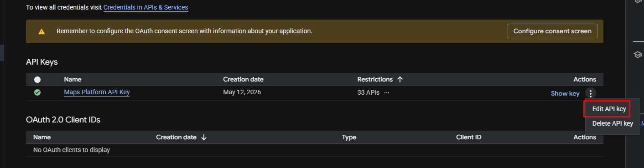This screenshot has height=168, width=644.
Task: Click the OAuth Client ID column header
Action: [468, 137]
